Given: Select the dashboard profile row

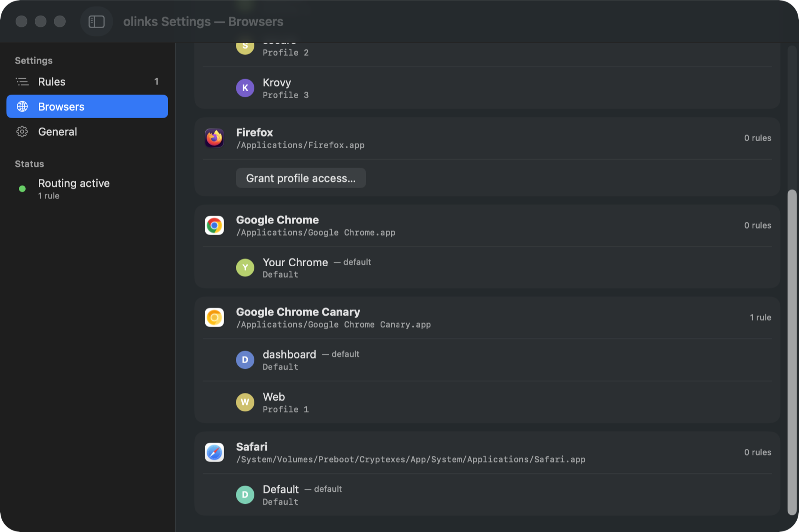Looking at the screenshot, I should point(487,360).
